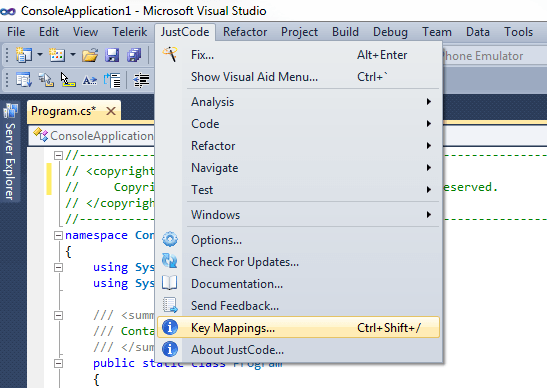
Task: Click the JustCode menu header
Action: (185, 32)
